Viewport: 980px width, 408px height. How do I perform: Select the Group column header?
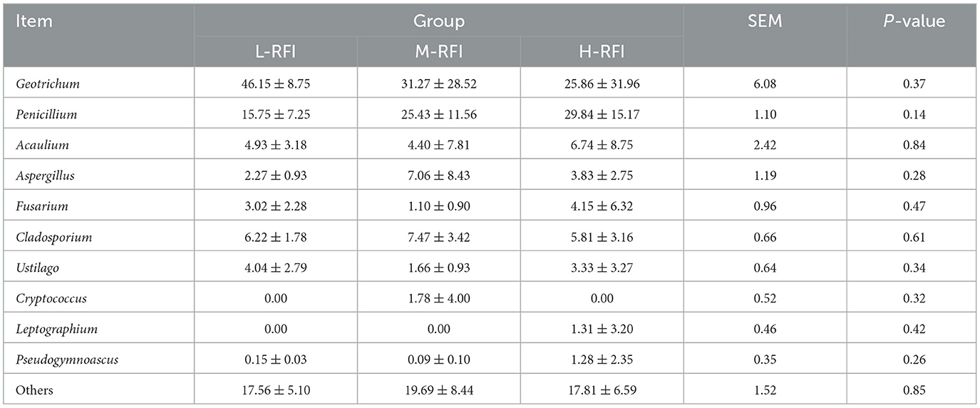[x=439, y=21]
